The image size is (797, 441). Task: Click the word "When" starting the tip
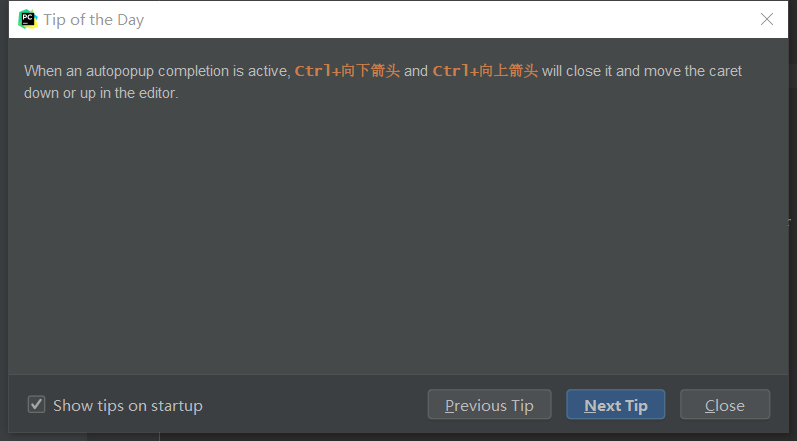43,71
